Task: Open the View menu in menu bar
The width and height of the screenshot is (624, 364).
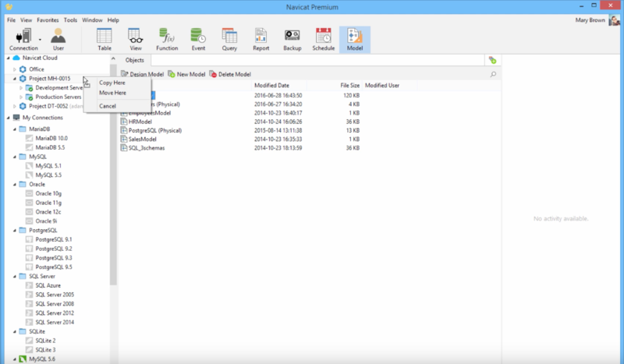Action: tap(27, 20)
